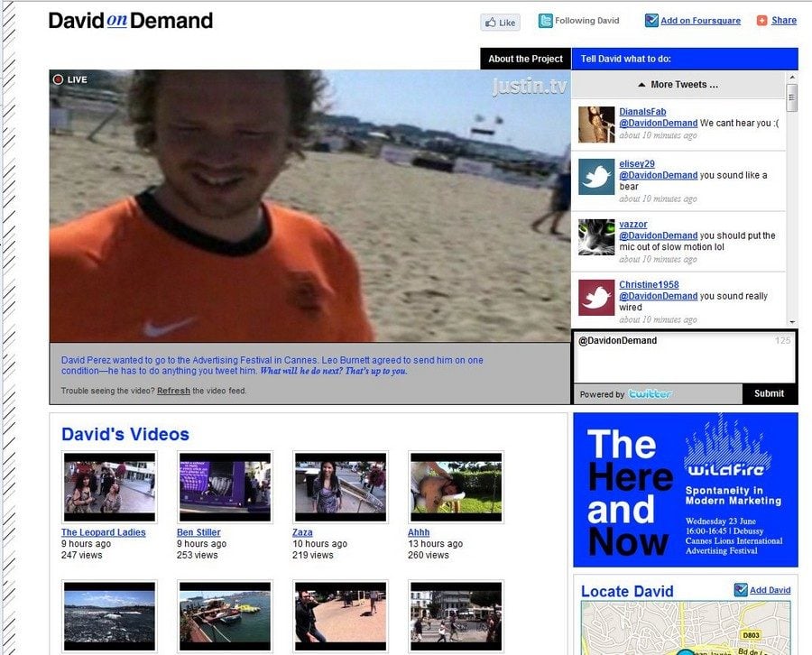Viewport: 812px width, 655px height.
Task: Open The Leopard Ladies video thumbnail
Action: 109,487
